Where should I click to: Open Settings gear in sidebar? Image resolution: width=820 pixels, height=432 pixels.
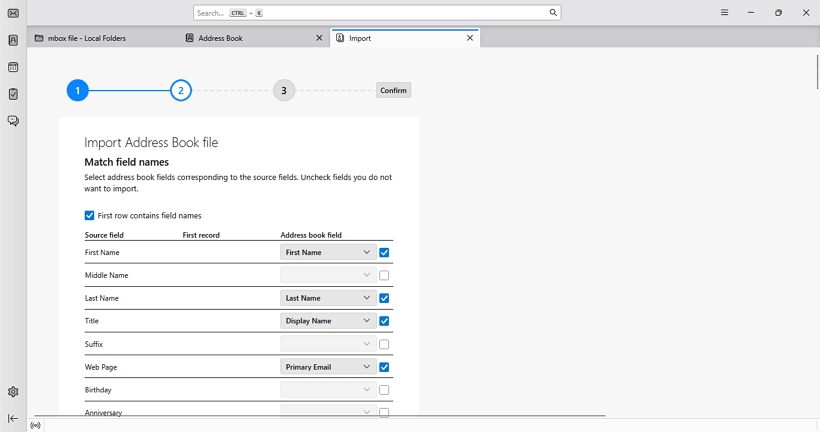pos(13,392)
